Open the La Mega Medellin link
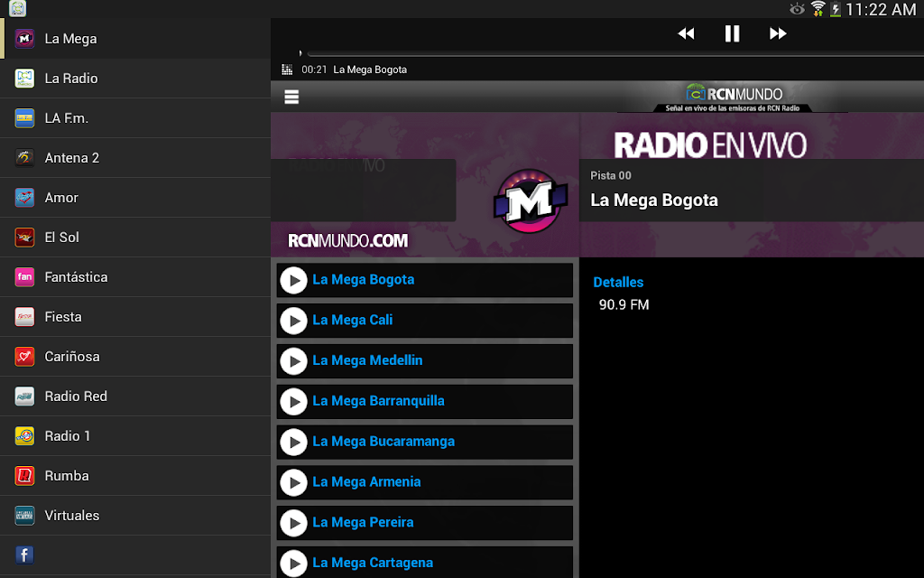Screen dimensions: 924x578 pyautogui.click(x=367, y=360)
